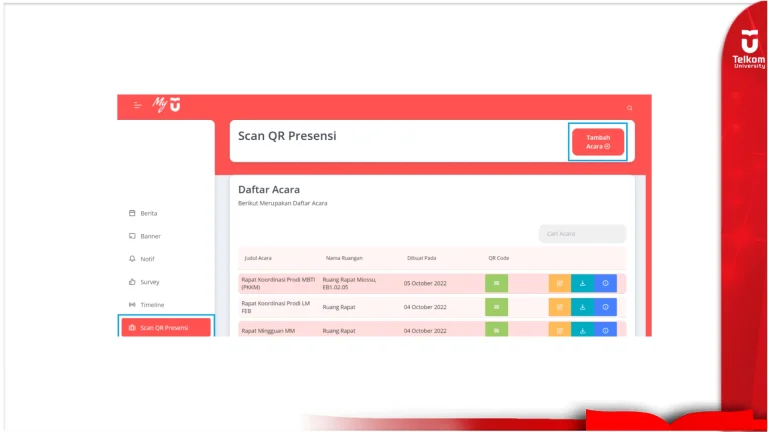Click the Scan QR Presensi page title

(x=287, y=136)
